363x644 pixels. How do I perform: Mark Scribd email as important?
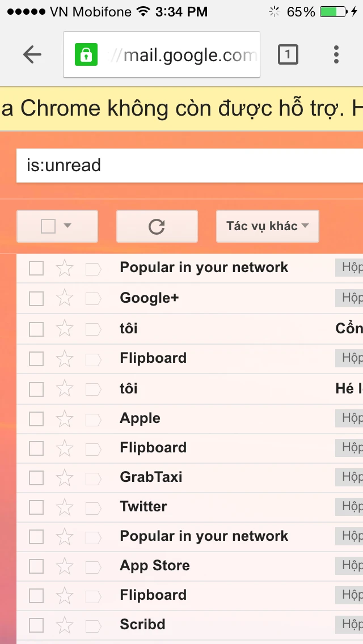(94, 626)
